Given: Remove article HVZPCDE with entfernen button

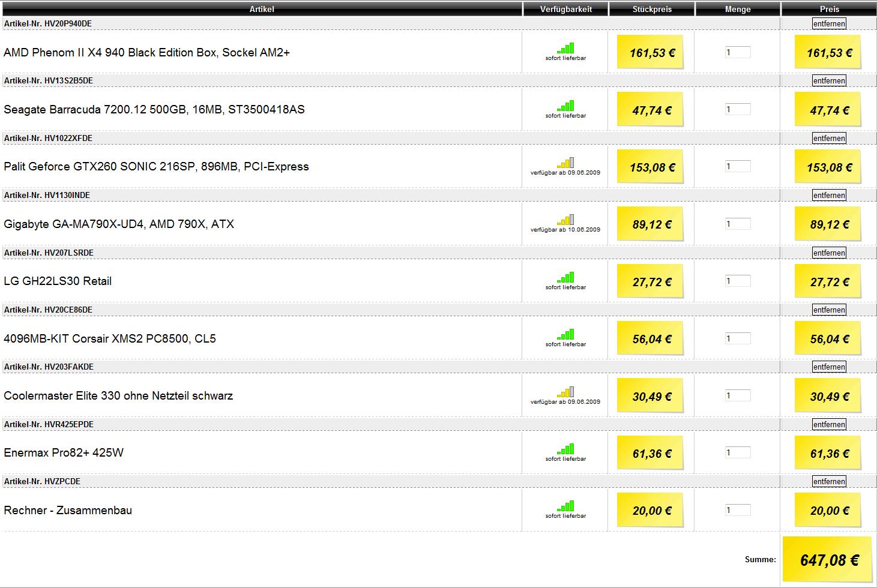Looking at the screenshot, I should pyautogui.click(x=829, y=481).
